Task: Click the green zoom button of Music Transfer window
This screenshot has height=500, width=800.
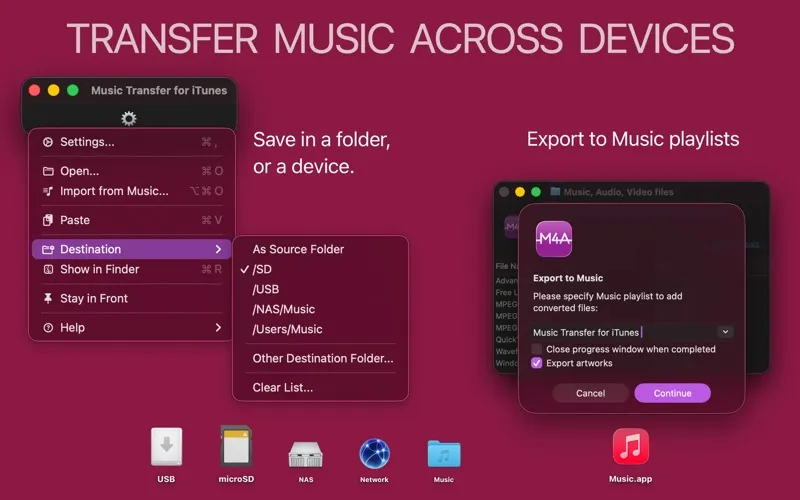Action: tap(73, 90)
